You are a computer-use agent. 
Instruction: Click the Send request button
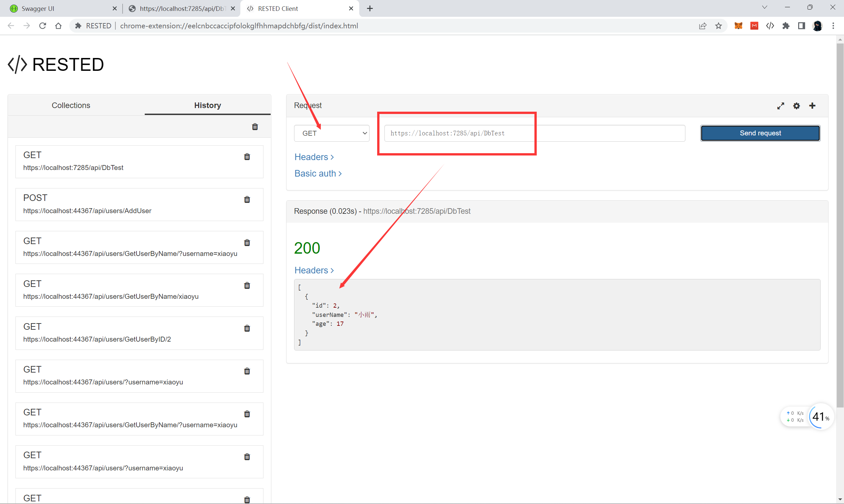pyautogui.click(x=760, y=133)
